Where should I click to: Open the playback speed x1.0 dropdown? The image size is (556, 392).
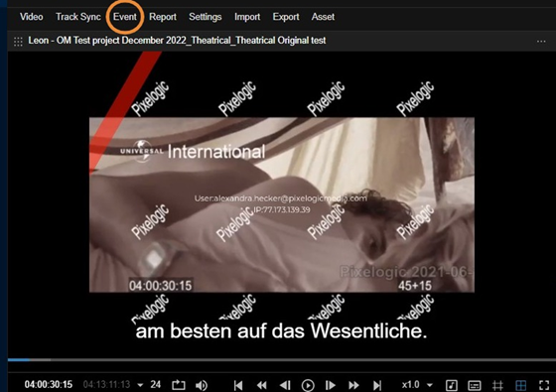coord(417,385)
